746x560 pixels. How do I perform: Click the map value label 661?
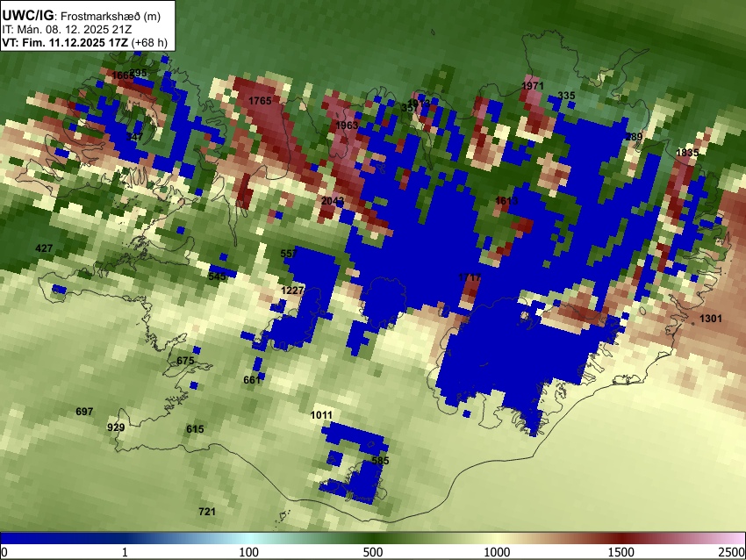coord(252,380)
